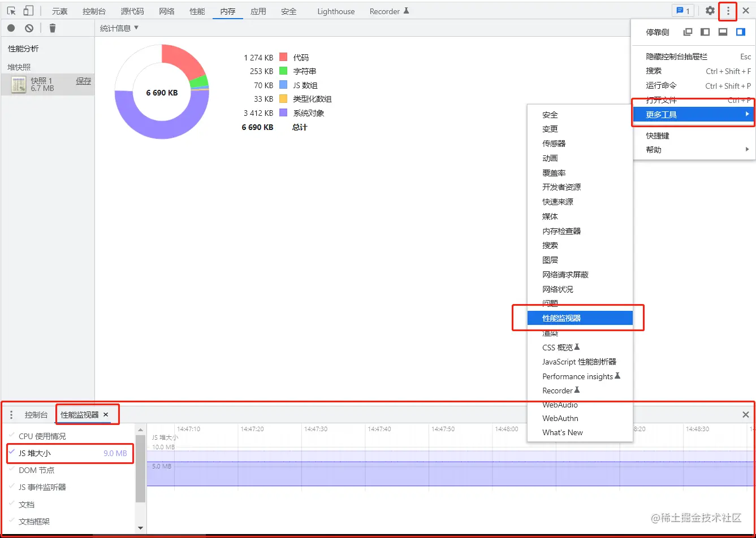Open the 统计信息 view dropdown

(119, 28)
